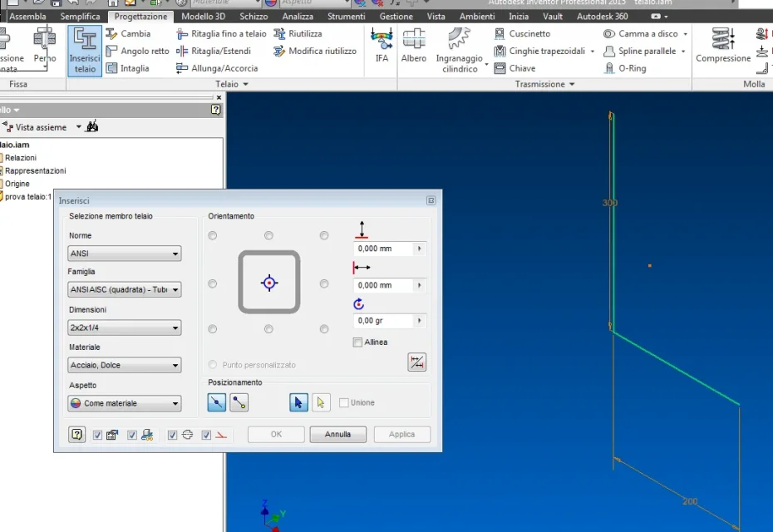This screenshot has width=773, height=532.
Task: Click the Cuscinetto bearing tool
Action: (522, 34)
